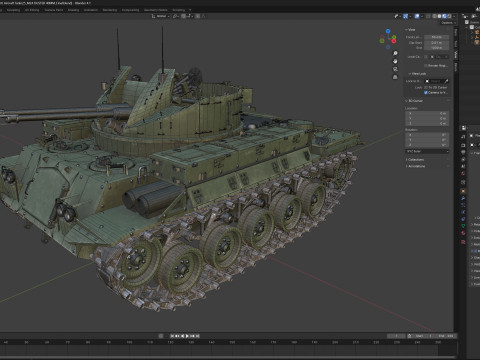The width and height of the screenshot is (480, 360).
Task: Open the pivot point dropdown
Action: (176, 16)
